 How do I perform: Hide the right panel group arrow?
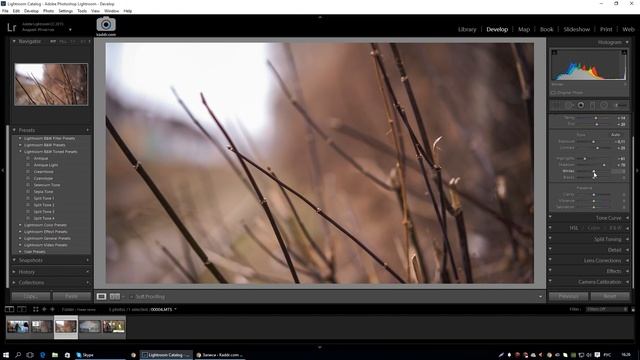[637, 170]
